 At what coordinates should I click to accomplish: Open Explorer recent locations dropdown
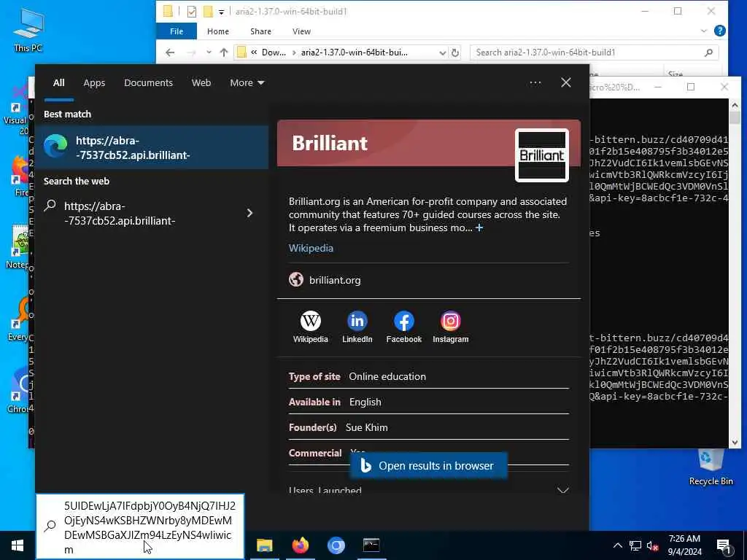pos(209,52)
